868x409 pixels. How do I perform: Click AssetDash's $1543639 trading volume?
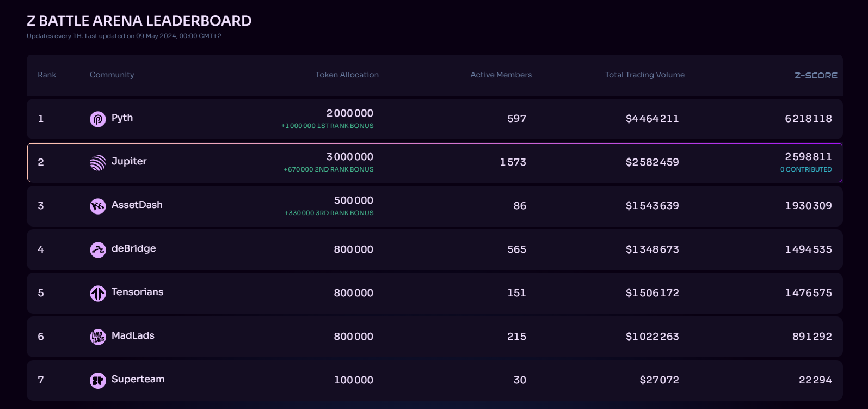point(652,206)
